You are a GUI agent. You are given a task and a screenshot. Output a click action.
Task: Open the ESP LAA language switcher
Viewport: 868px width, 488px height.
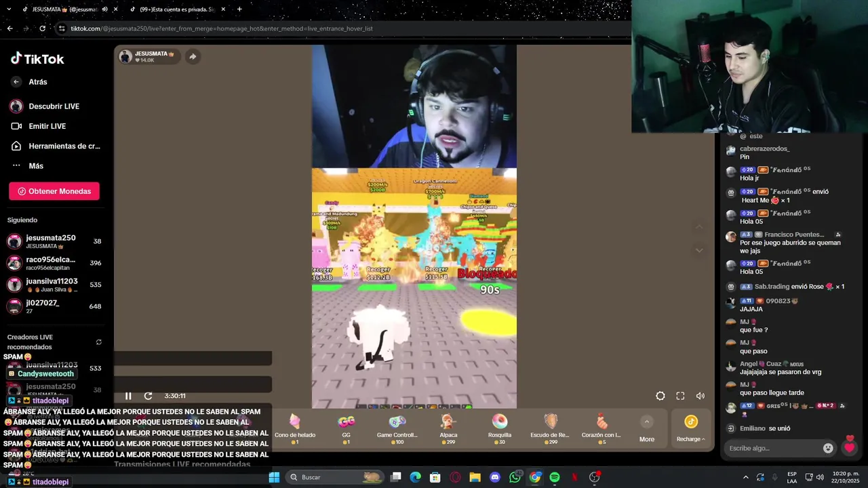(792, 477)
